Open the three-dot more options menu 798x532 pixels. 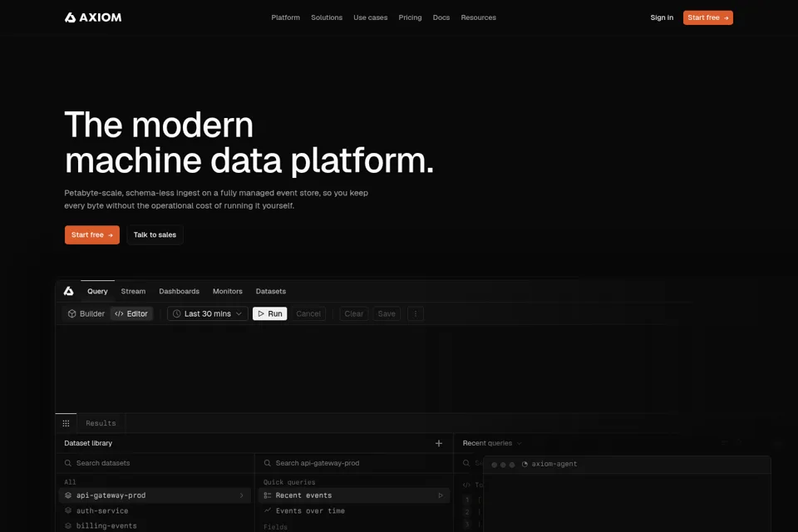click(x=416, y=313)
